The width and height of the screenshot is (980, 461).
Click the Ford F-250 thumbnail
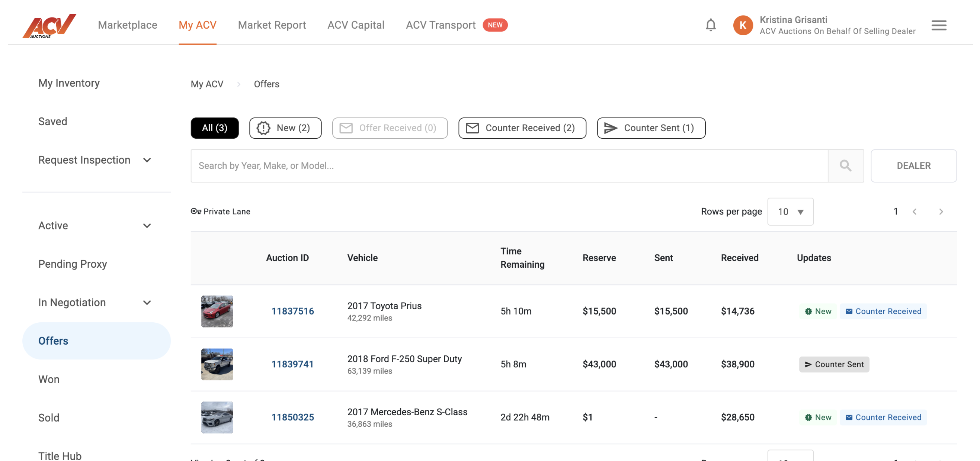point(217,364)
